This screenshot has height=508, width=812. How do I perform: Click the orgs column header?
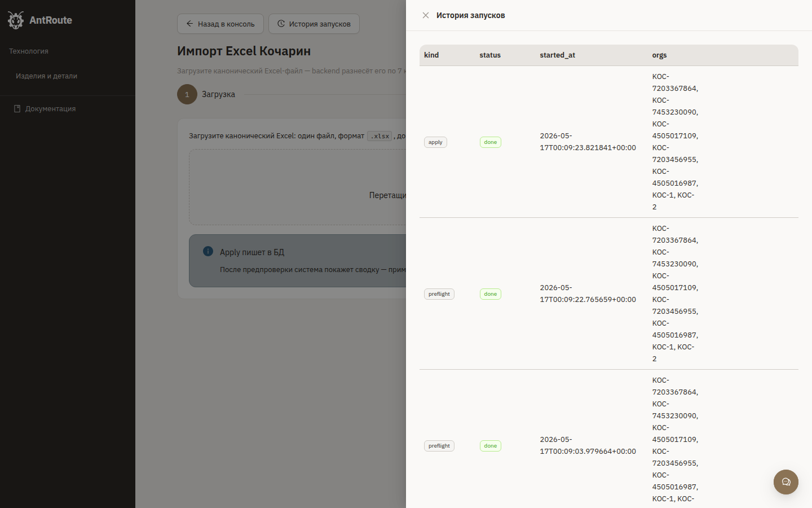[x=659, y=55]
